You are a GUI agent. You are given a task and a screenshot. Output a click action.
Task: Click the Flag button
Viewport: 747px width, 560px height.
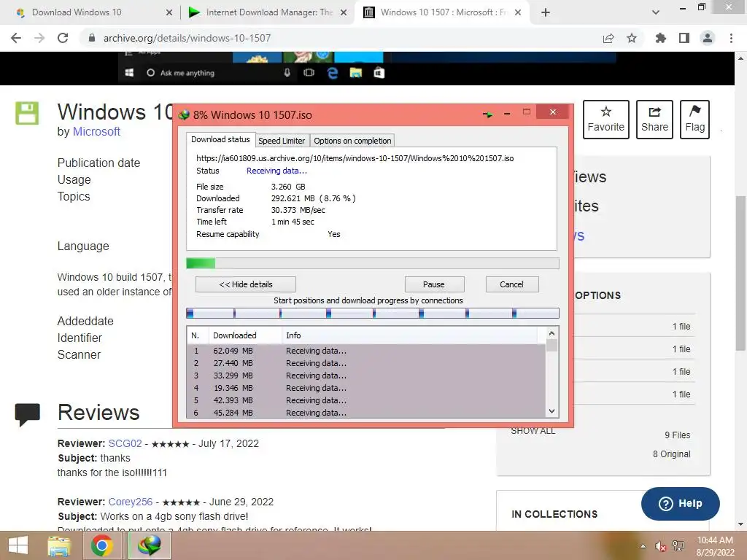[694, 120]
